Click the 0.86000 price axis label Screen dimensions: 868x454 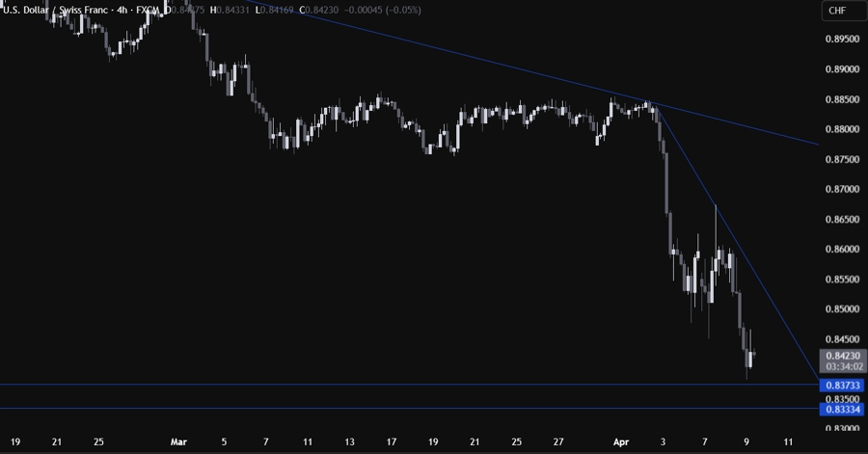click(x=839, y=250)
